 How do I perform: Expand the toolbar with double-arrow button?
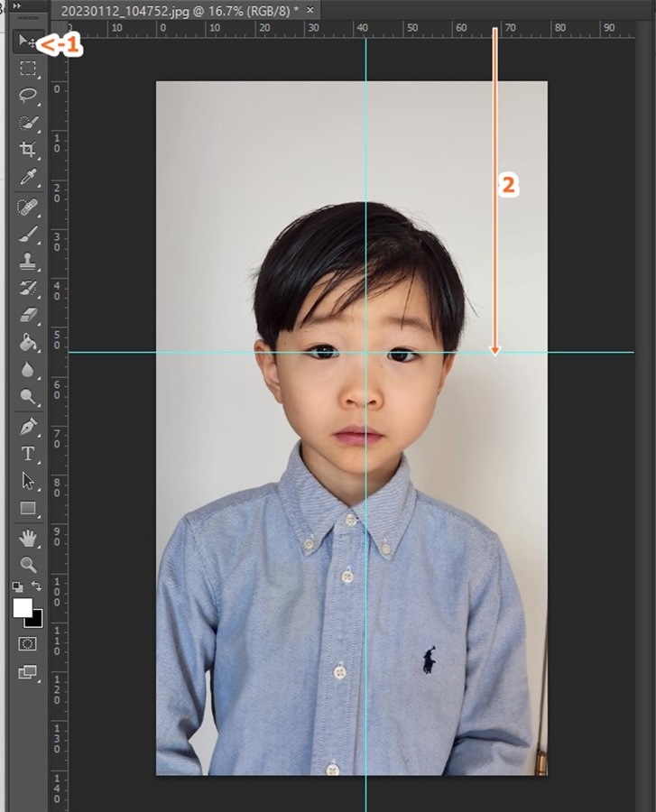click(x=17, y=5)
